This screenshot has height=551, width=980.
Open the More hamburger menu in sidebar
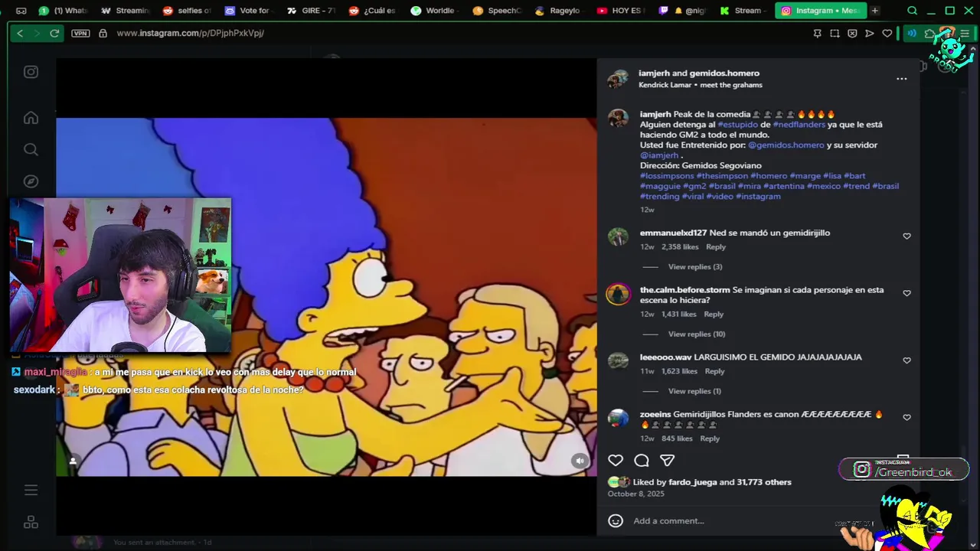point(31,490)
